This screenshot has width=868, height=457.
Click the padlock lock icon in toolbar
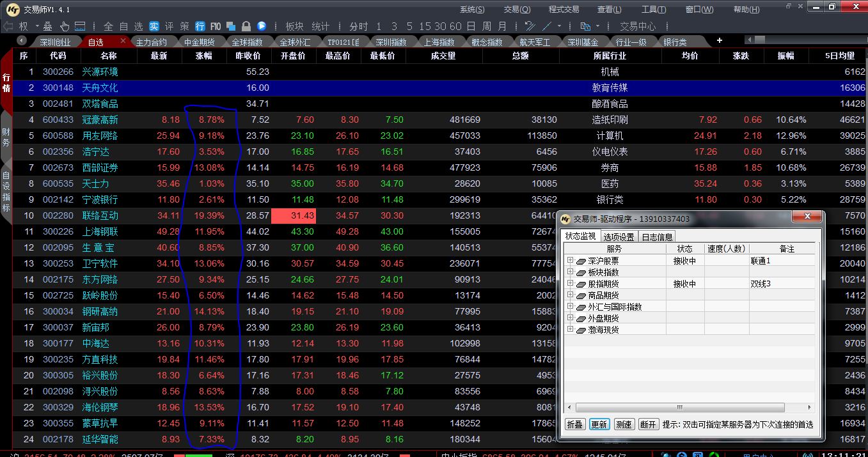click(x=246, y=26)
